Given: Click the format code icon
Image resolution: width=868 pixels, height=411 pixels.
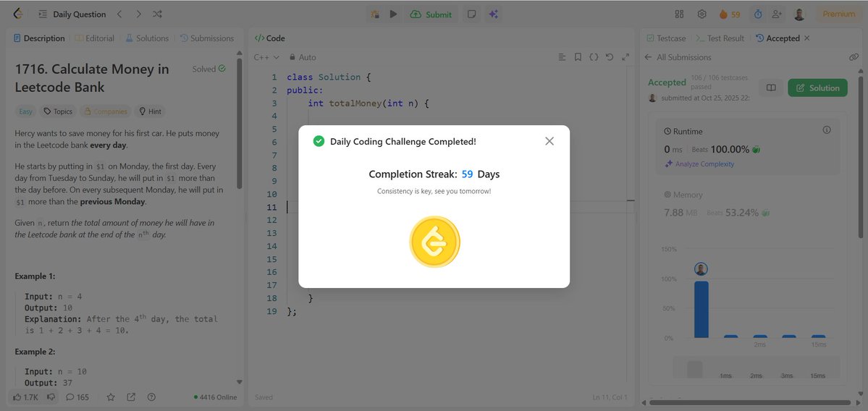Looking at the screenshot, I should click(562, 57).
